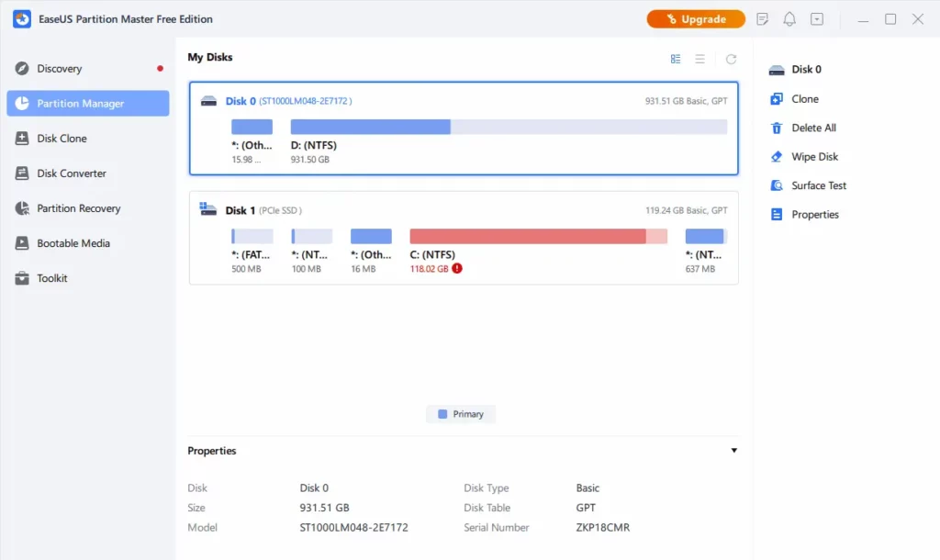The height and width of the screenshot is (560, 940).
Task: Refresh the My Disks list
Action: [731, 59]
